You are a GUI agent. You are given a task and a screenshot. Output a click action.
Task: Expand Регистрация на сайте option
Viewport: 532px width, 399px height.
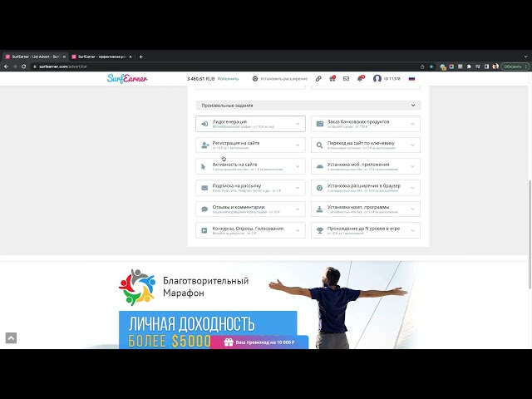point(250,145)
